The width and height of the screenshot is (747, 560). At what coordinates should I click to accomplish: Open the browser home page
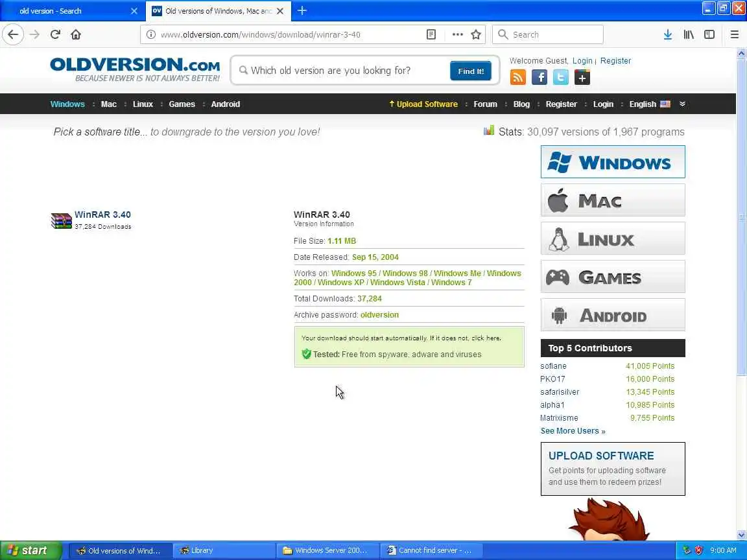coord(76,34)
